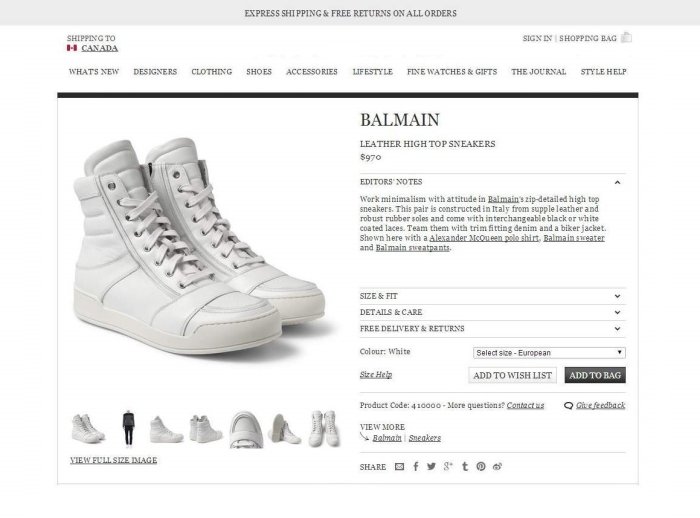This screenshot has height=518, width=700.
Task: Expand the Size & Fit section
Action: click(x=619, y=296)
